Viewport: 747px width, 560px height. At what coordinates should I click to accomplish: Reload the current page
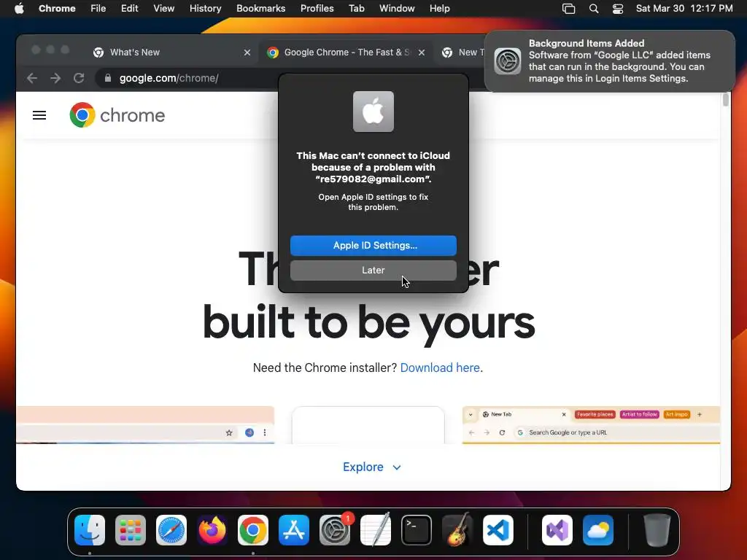pos(79,78)
